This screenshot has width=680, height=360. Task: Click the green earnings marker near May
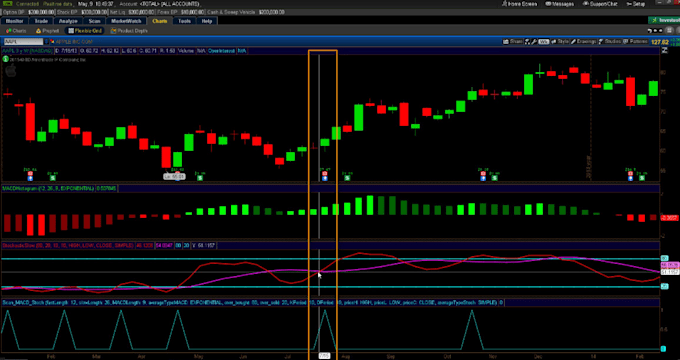[x=199, y=177]
